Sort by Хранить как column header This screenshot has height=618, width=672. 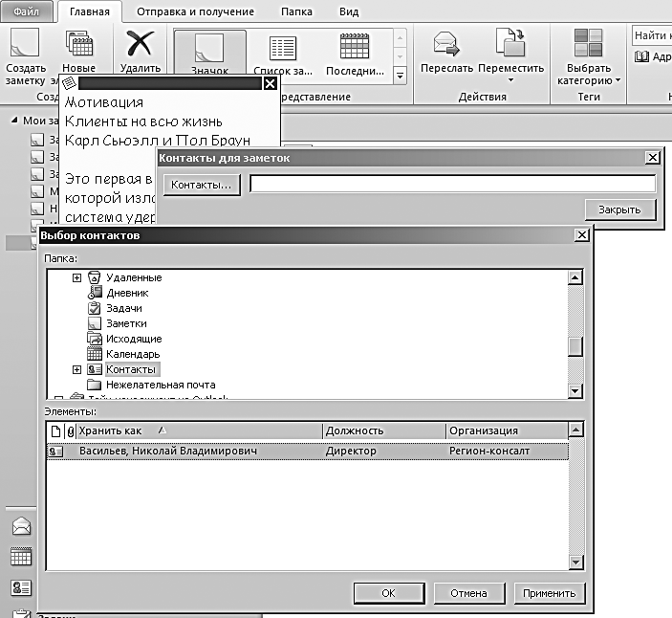tap(199, 431)
